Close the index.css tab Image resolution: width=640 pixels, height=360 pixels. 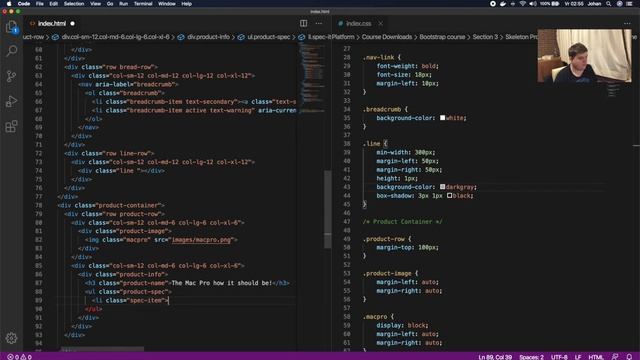pos(380,24)
